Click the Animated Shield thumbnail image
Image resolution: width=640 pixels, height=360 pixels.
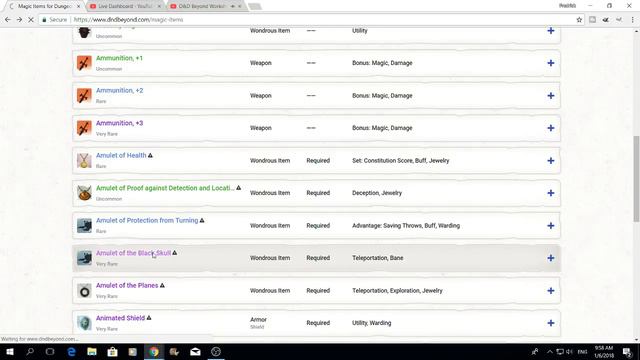tap(84, 323)
